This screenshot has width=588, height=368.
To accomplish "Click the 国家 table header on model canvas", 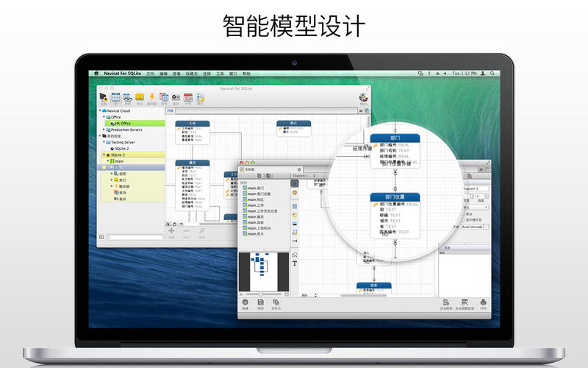I will (x=374, y=286).
